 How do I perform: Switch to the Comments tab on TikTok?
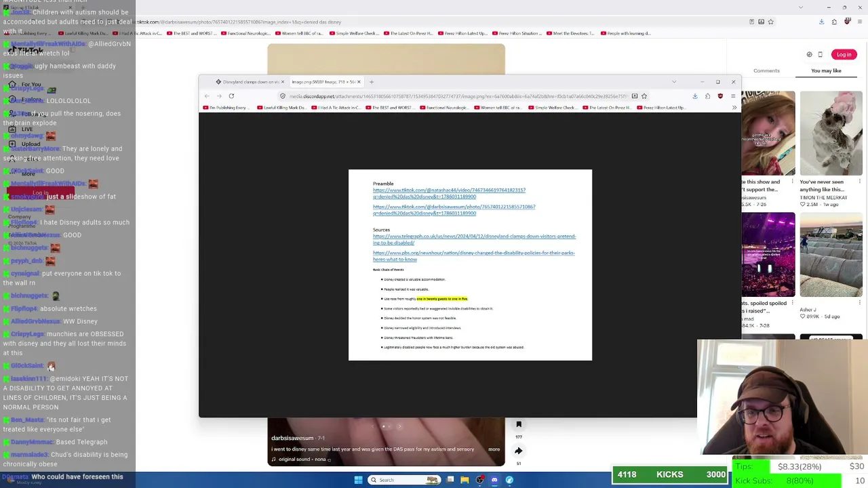[766, 70]
